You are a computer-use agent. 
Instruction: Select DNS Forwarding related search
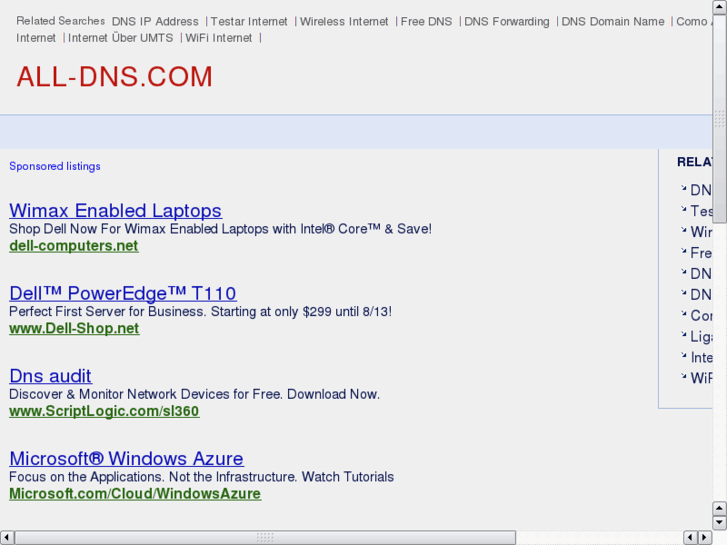pyautogui.click(x=507, y=22)
